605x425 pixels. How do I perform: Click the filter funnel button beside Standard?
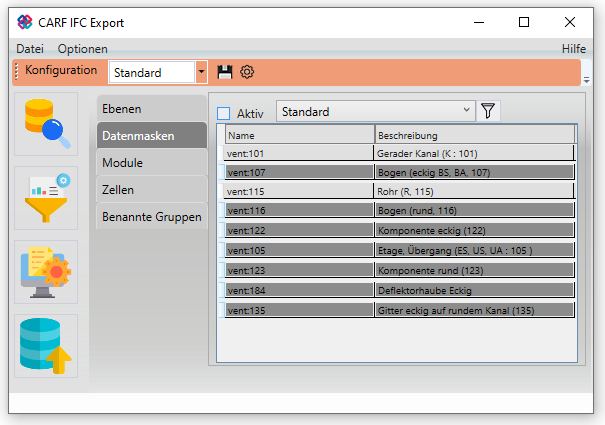[x=488, y=111]
